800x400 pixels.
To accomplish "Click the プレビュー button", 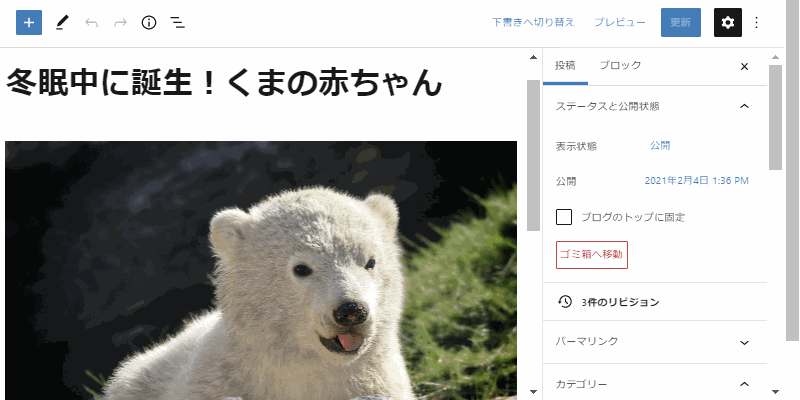I will click(620, 22).
